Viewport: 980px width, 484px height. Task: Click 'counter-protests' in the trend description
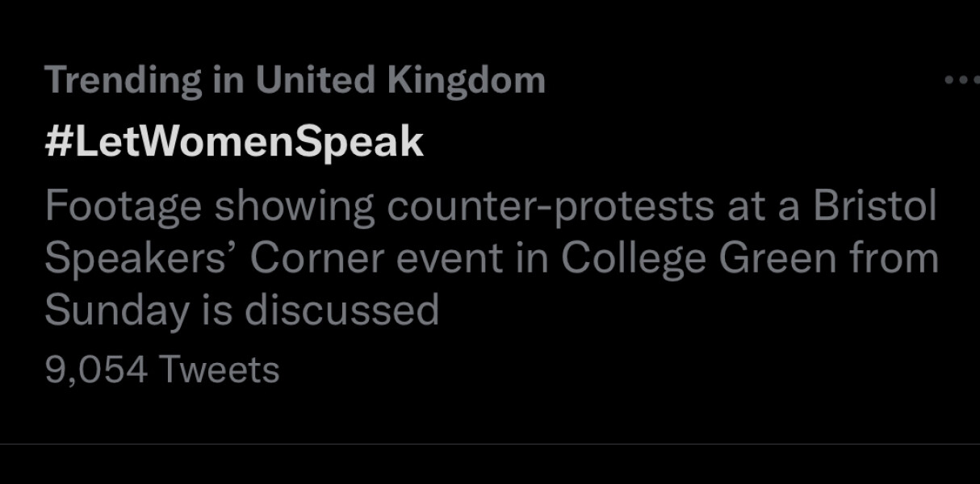pyautogui.click(x=551, y=207)
